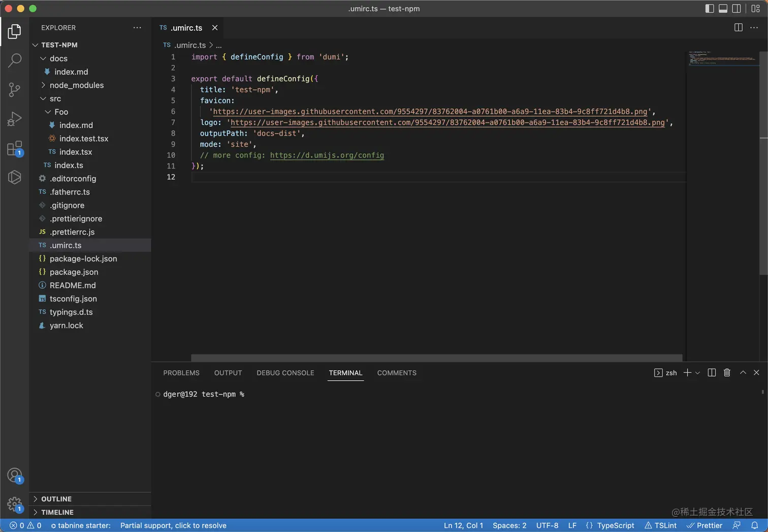Click tabnine starter status item
Screen dimensions: 768x532
[81, 525]
